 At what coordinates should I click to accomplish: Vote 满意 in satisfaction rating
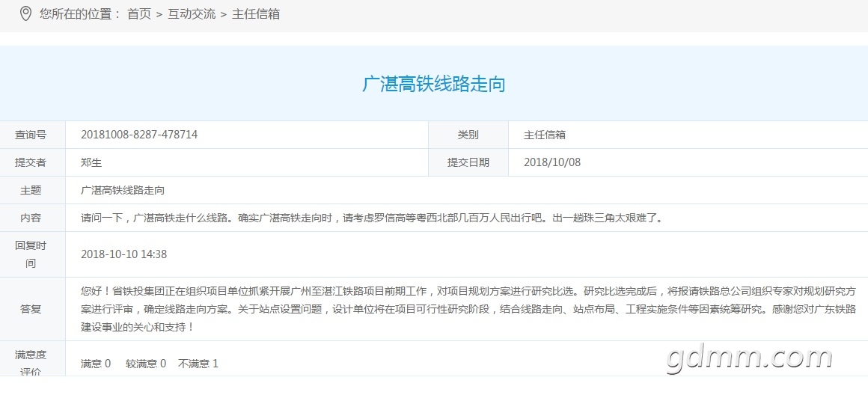(96, 364)
